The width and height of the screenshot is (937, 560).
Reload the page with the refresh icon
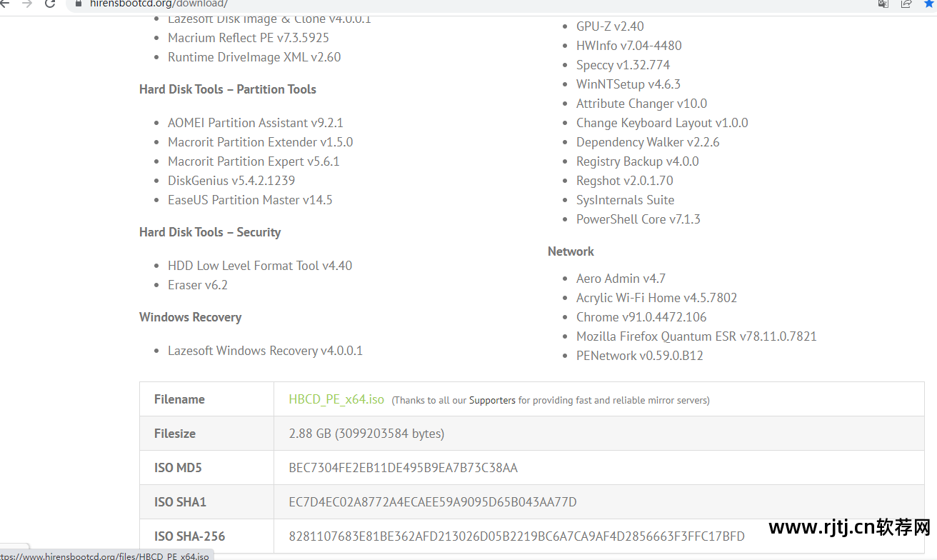50,4
